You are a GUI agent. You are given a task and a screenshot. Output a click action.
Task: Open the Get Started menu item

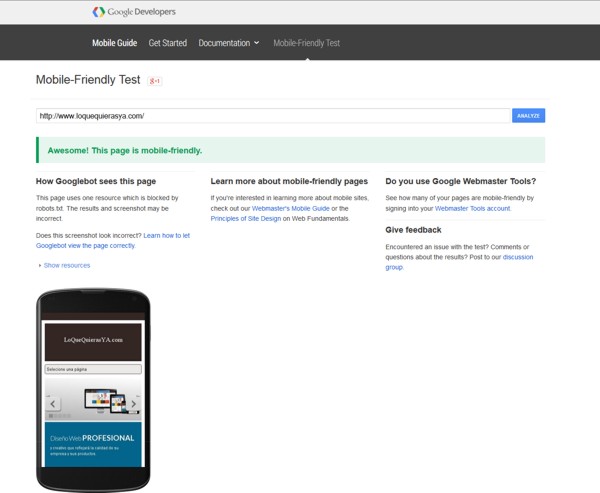167,43
